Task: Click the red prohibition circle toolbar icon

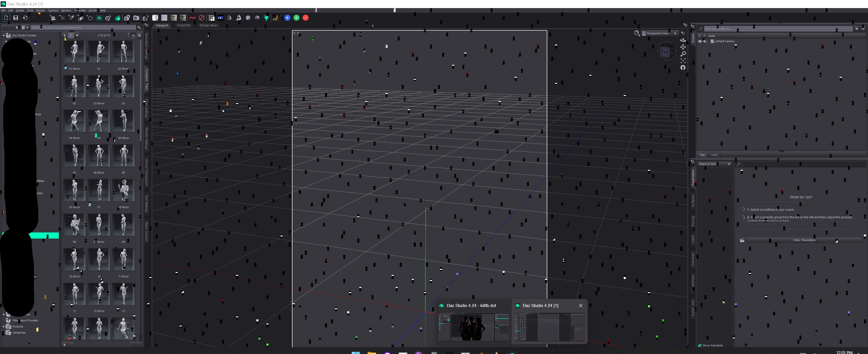Action: point(202,18)
